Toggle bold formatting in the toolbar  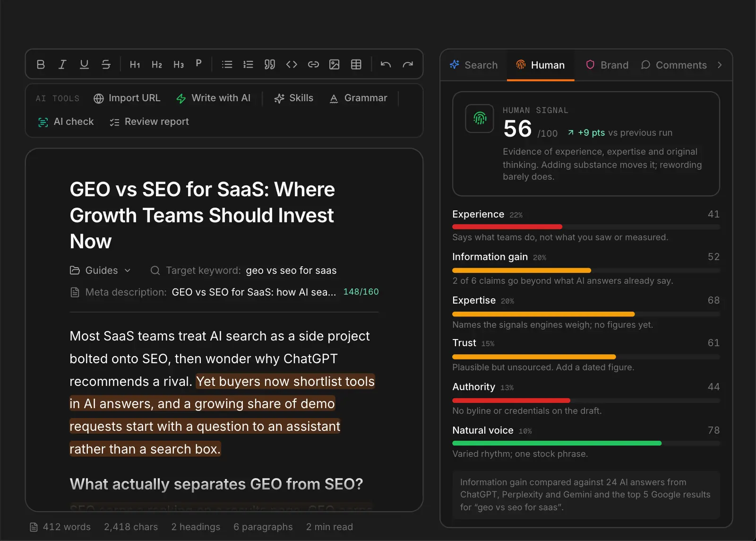(x=41, y=64)
